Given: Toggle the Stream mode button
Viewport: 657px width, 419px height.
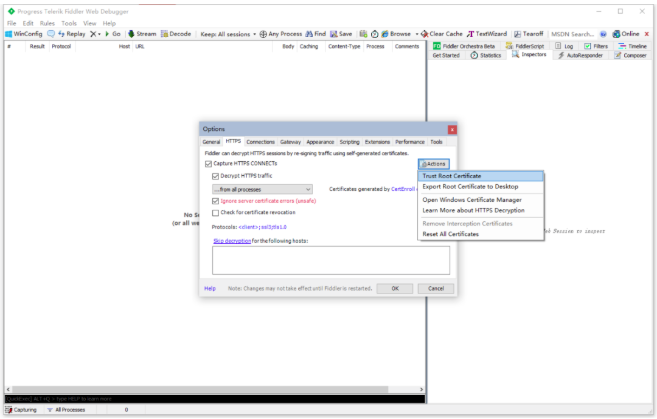Looking at the screenshot, I should [x=142, y=34].
